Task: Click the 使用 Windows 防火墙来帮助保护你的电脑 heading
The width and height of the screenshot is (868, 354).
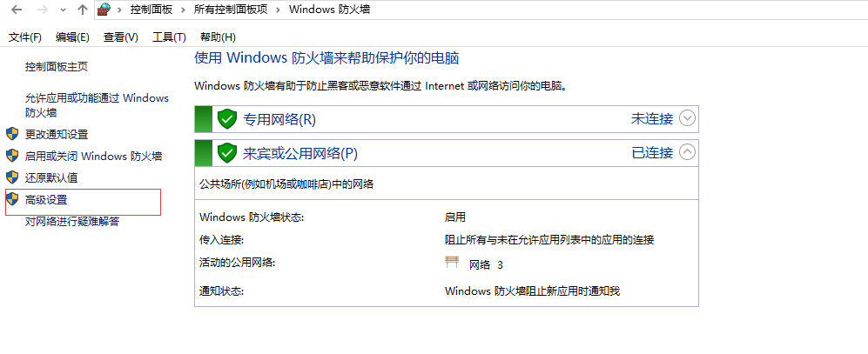Action: (326, 58)
